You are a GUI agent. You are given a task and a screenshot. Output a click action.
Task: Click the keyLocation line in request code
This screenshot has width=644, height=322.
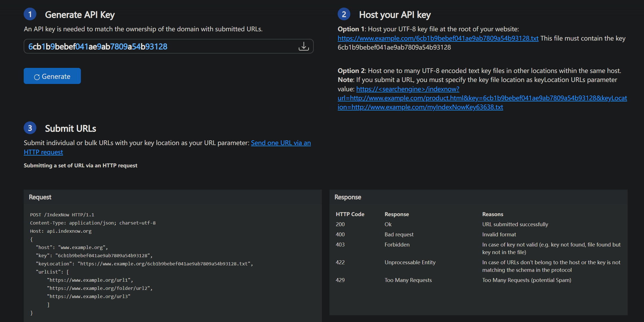pos(144,264)
